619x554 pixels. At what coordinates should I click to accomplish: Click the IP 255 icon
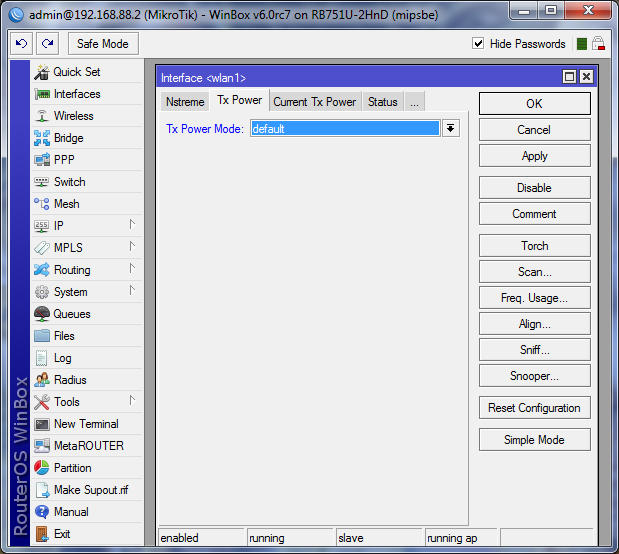(41, 226)
